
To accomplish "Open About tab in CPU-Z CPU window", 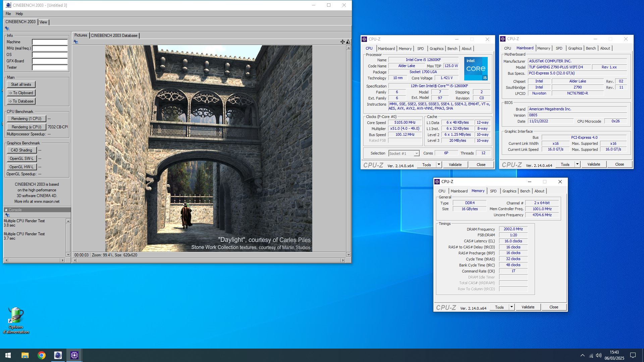I will click(467, 49).
